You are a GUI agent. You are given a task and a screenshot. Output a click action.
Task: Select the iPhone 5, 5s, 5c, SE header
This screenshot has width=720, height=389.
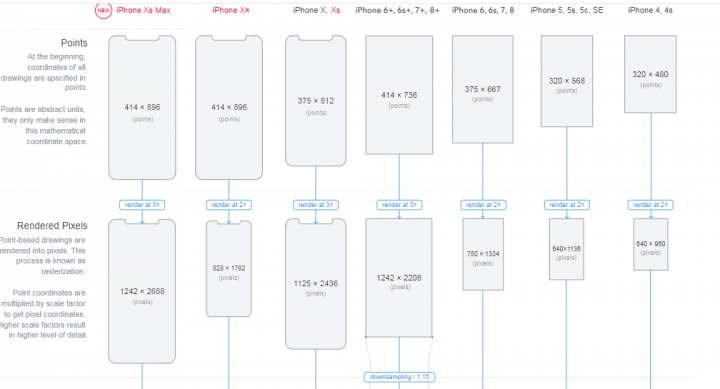[x=567, y=10]
